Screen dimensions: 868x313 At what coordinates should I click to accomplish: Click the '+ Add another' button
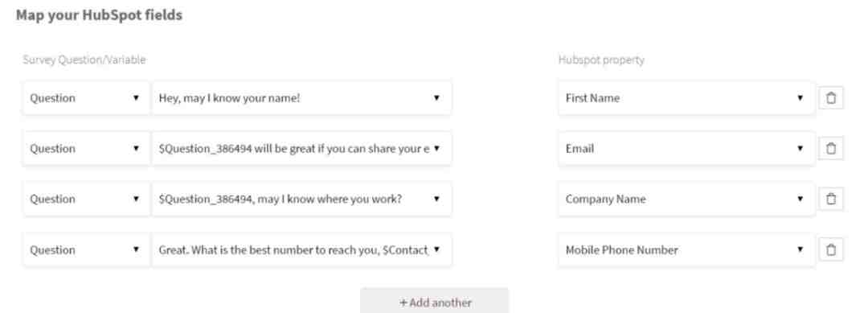point(435,302)
